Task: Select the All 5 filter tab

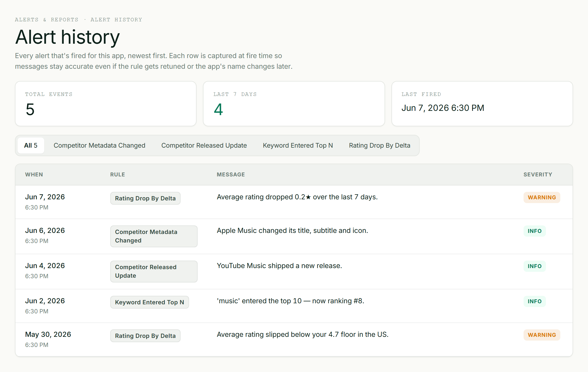Action: pyautogui.click(x=31, y=145)
